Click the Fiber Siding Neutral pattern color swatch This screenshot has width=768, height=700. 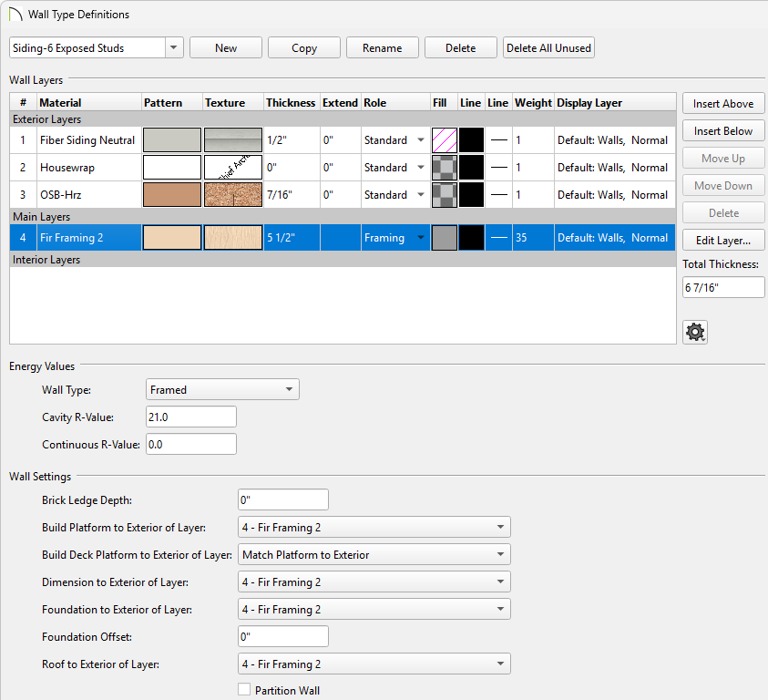[x=172, y=140]
